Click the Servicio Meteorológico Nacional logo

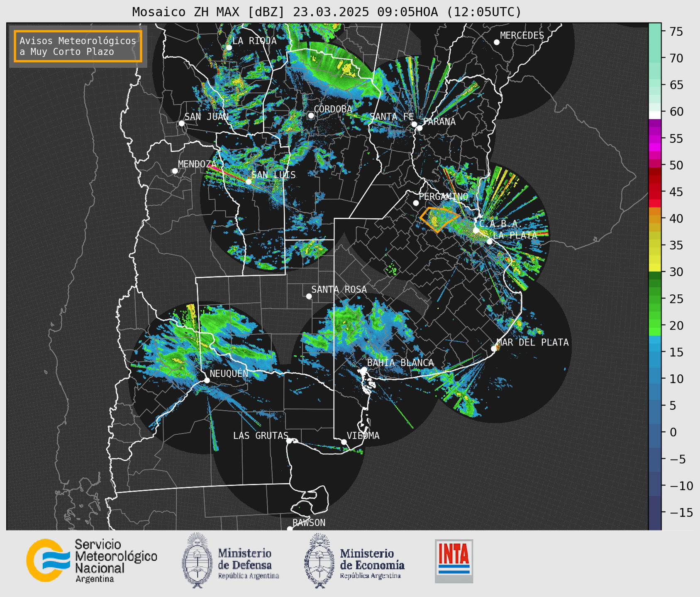[92, 561]
